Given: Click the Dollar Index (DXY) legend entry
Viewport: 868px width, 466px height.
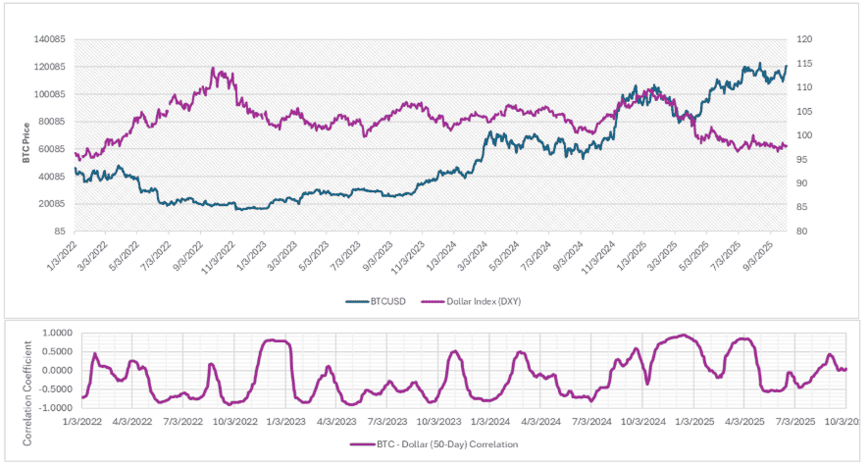Looking at the screenshot, I should tap(471, 301).
